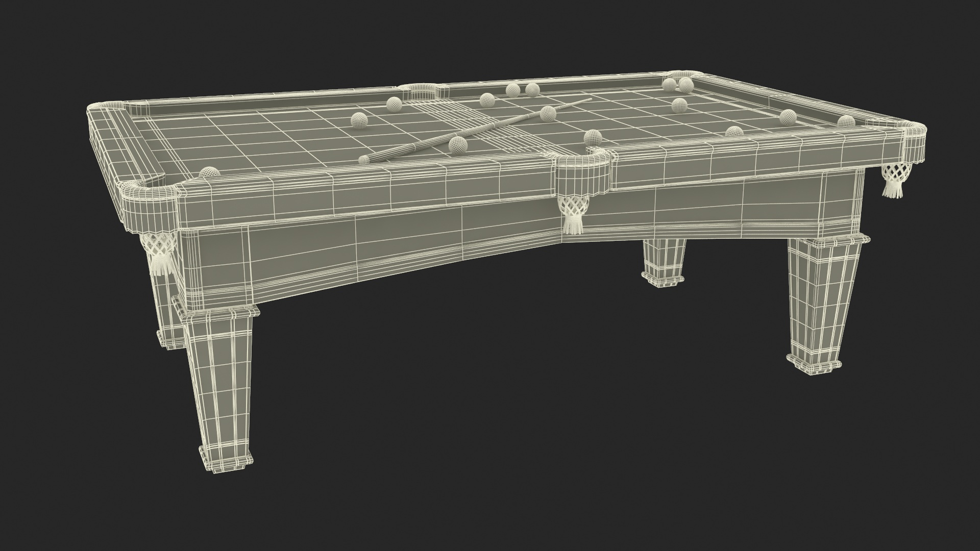Select the front-left tapered table leg
Viewport: 980px width, 551px height.
219,388
